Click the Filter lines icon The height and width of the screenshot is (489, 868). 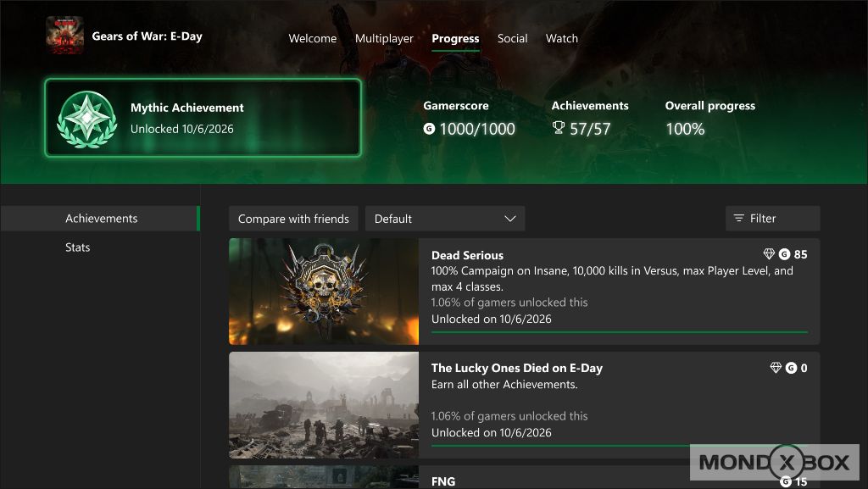[x=738, y=219]
